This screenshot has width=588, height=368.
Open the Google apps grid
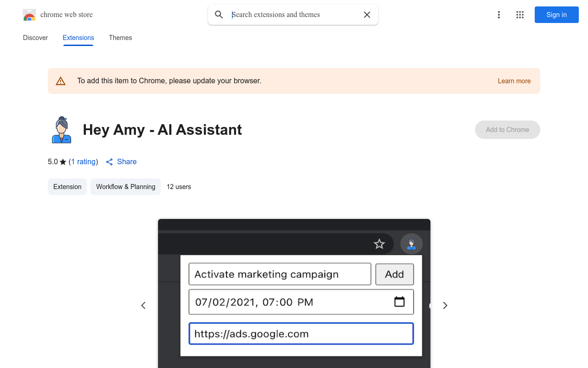(x=520, y=15)
